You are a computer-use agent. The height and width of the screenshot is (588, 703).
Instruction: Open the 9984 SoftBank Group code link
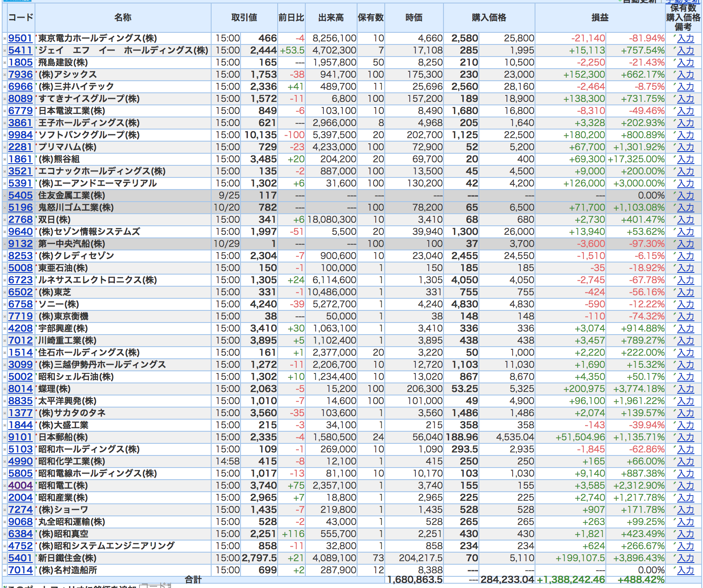(x=20, y=135)
